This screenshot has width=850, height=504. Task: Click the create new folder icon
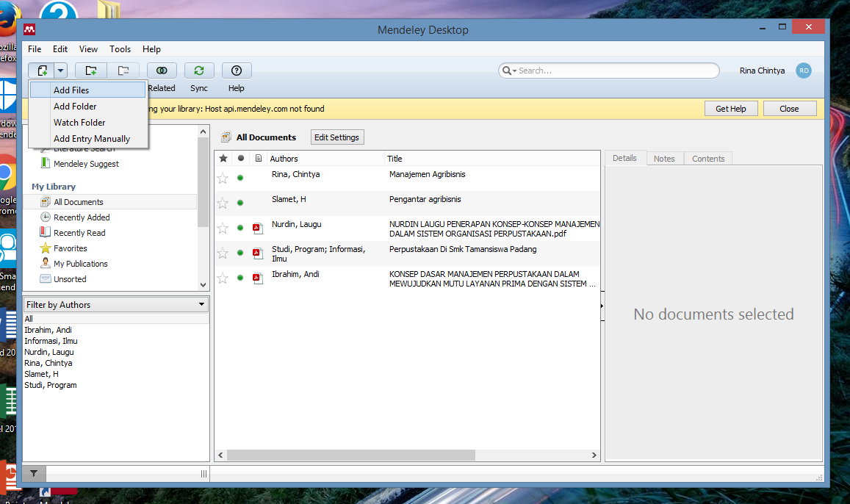coord(90,70)
